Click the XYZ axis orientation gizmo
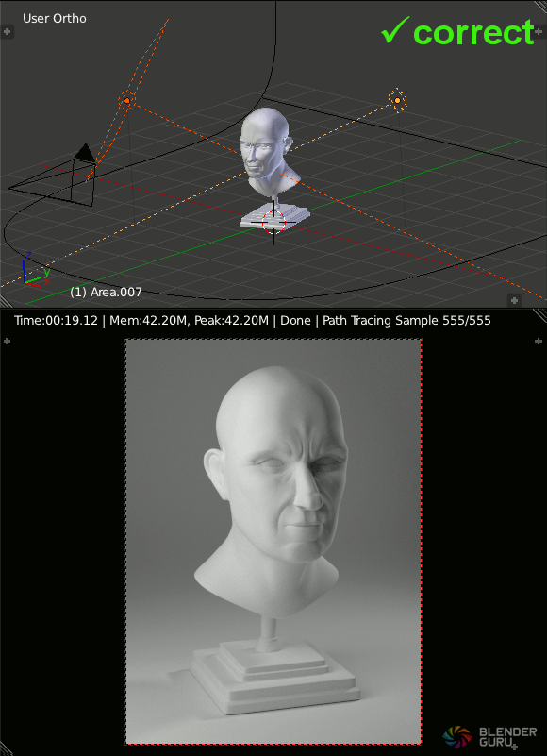This screenshot has height=756, width=547. click(36, 270)
